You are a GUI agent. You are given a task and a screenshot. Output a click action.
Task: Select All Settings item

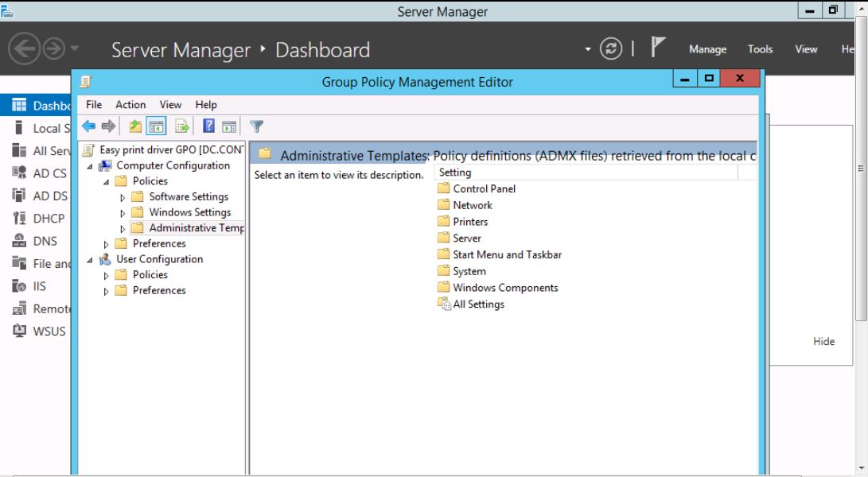click(x=471, y=304)
